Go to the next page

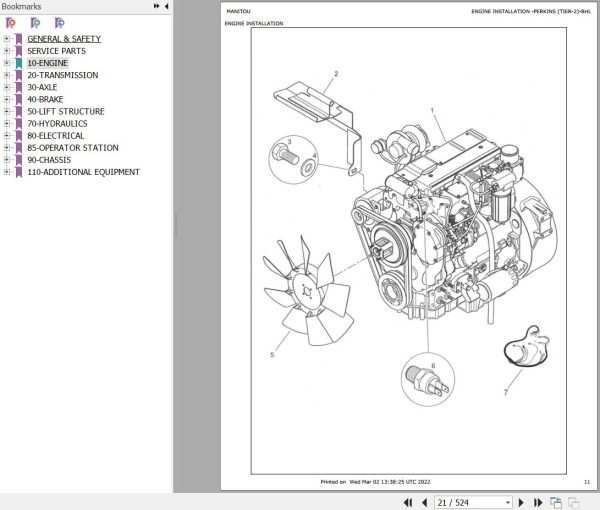(521, 502)
